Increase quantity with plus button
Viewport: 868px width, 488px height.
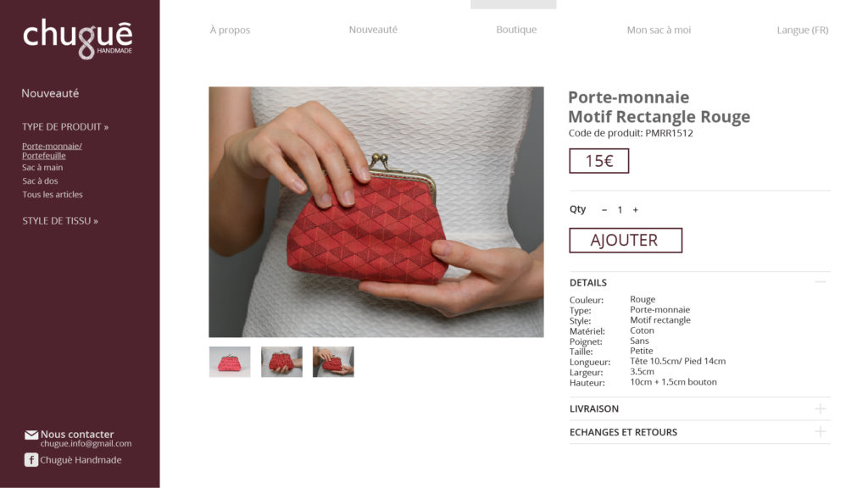coord(636,210)
